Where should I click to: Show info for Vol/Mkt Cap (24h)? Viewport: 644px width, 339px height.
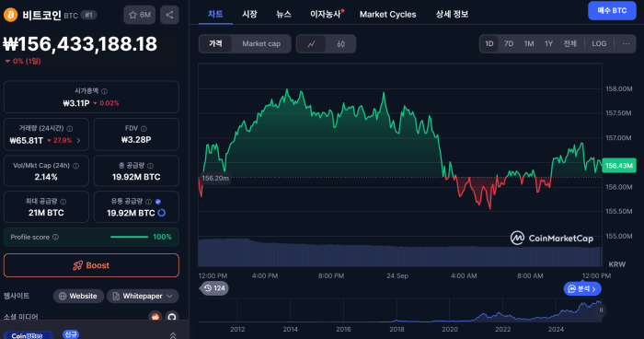76,166
